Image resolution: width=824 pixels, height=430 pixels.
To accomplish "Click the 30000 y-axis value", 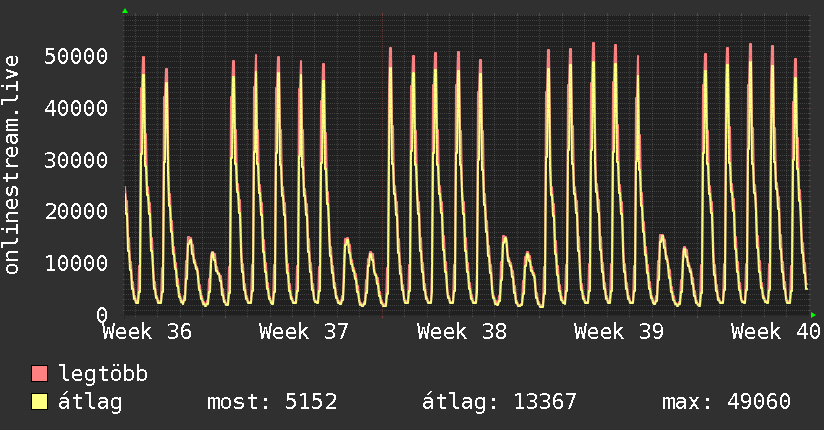I will click(x=76, y=160).
